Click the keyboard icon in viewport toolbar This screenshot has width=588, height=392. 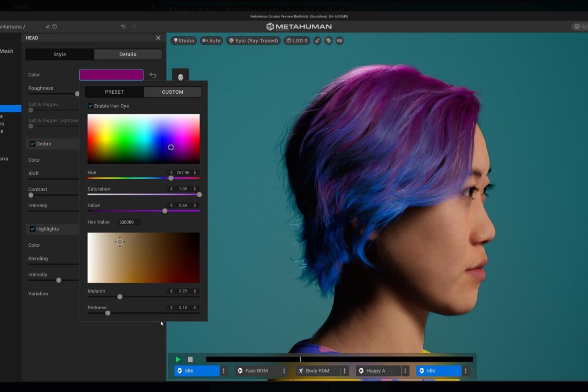[340, 40]
